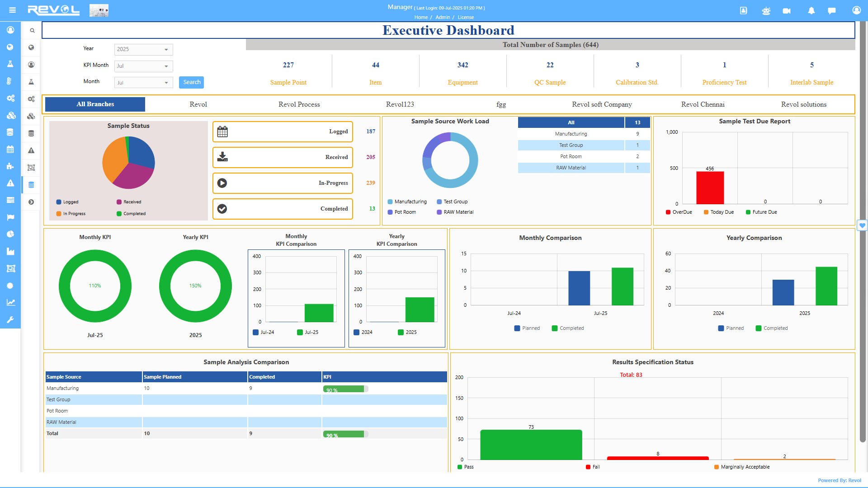Image resolution: width=868 pixels, height=488 pixels.
Task: Switch to the Revol Process branch tab
Action: tap(299, 104)
